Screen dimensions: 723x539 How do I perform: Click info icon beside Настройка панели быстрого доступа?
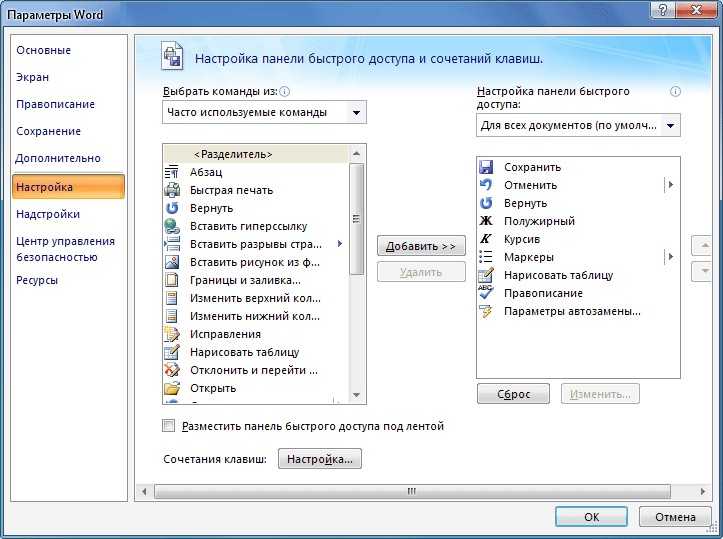point(675,91)
